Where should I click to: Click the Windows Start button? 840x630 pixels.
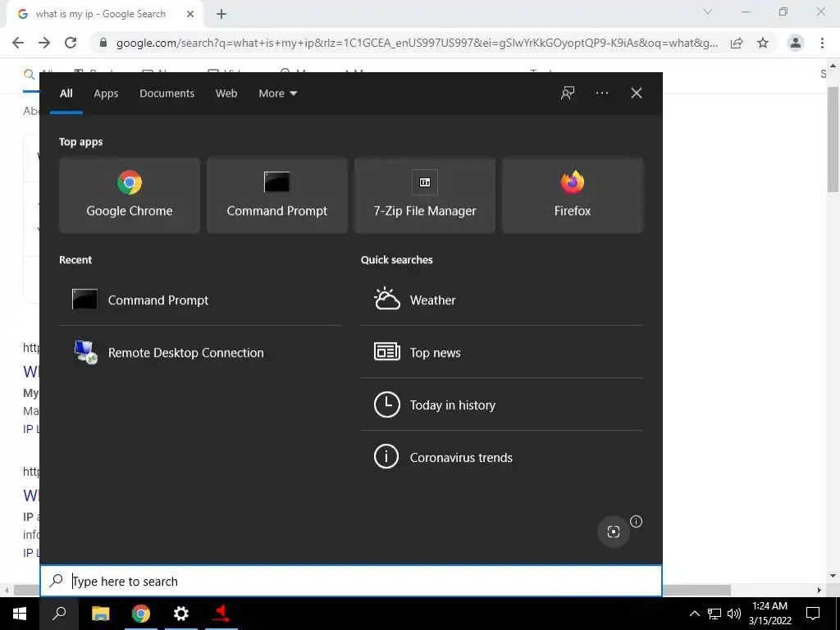pos(20,614)
